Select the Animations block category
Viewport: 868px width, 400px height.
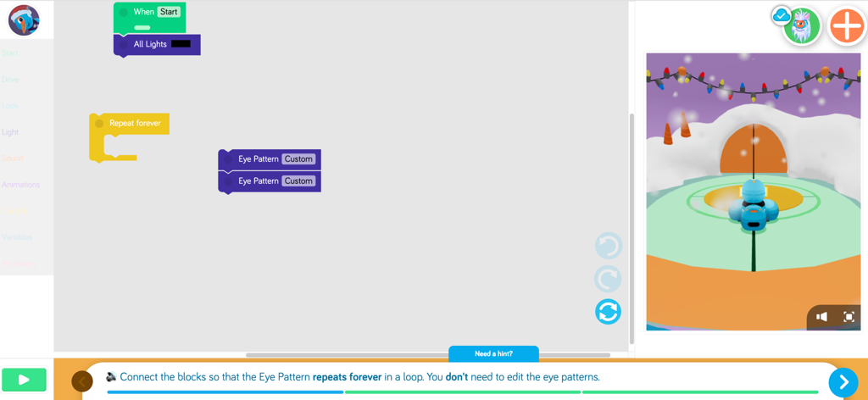click(20, 185)
